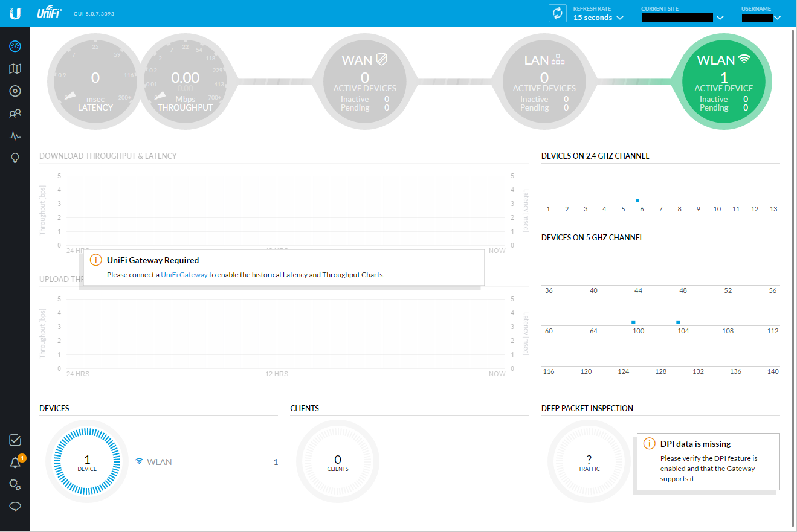This screenshot has height=532, width=797.
Task: Click the Devices on 5 GHz Channel heading
Action: 592,237
